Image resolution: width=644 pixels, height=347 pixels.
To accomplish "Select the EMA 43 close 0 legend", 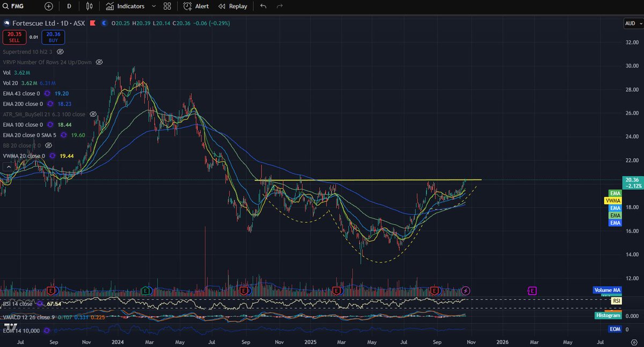I will click(21, 93).
